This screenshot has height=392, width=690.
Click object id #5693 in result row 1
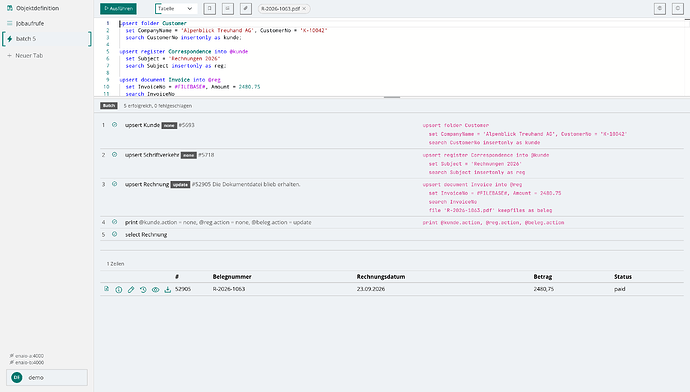[186, 125]
